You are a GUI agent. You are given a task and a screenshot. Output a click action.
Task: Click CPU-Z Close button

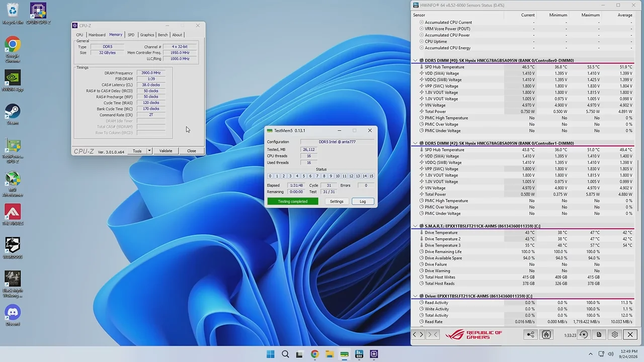[191, 151]
